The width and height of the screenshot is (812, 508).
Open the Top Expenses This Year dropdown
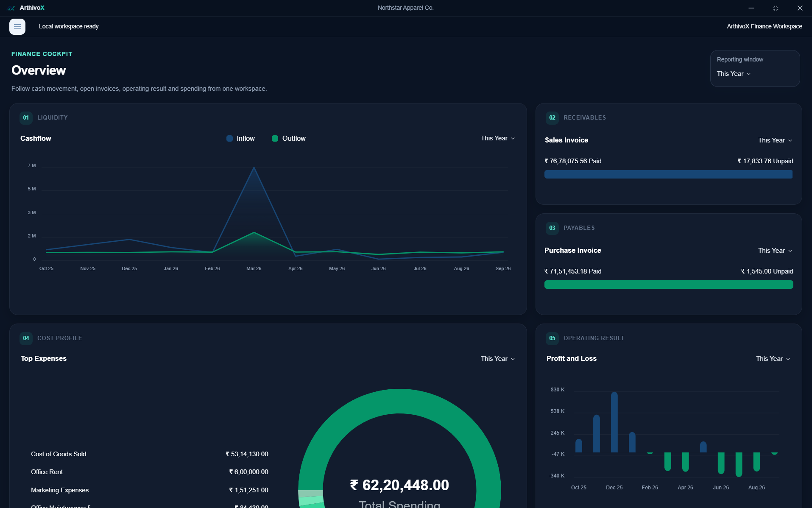(x=498, y=359)
